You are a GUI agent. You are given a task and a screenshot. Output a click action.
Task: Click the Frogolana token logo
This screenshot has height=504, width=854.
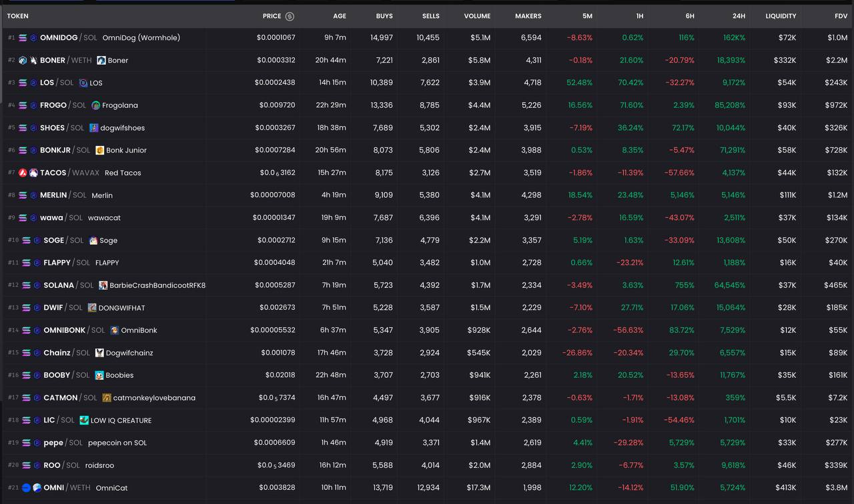pyautogui.click(x=96, y=105)
